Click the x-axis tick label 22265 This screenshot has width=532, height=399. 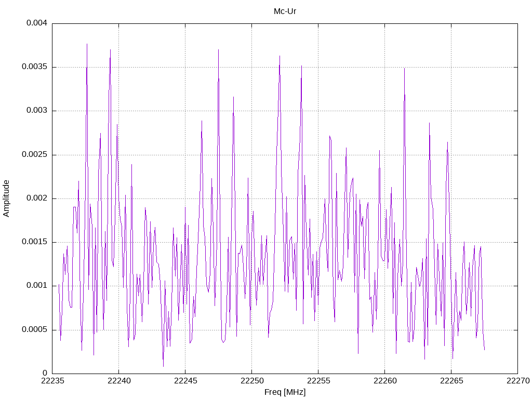point(451,381)
